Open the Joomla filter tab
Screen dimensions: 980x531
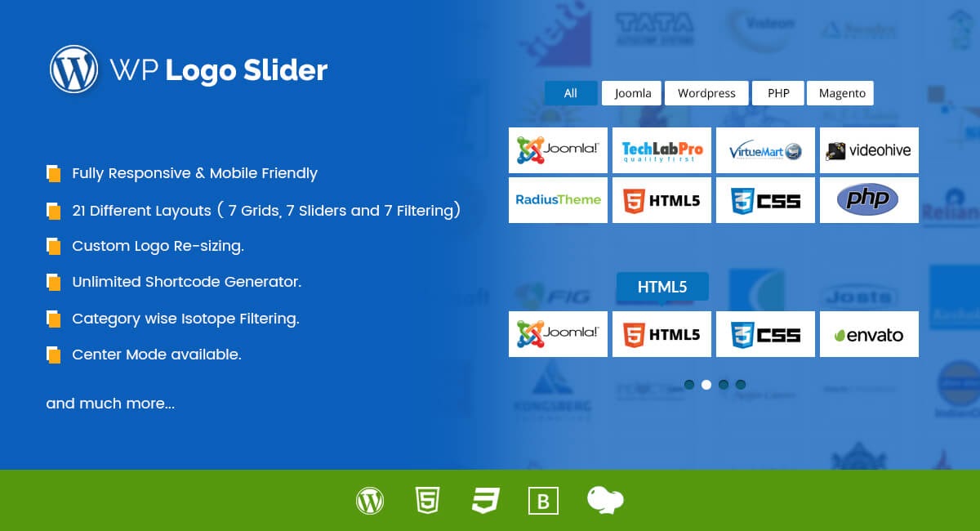click(x=631, y=93)
